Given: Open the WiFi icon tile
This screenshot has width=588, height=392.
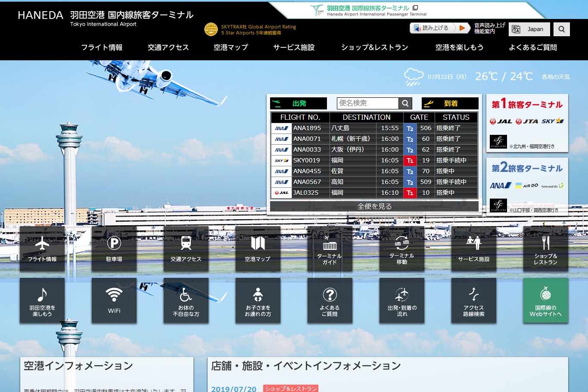Looking at the screenshot, I should tap(114, 301).
